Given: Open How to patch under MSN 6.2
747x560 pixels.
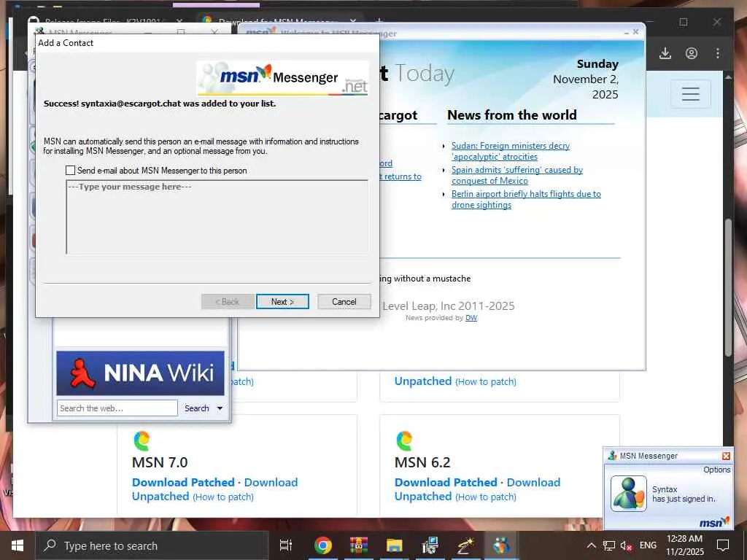Looking at the screenshot, I should click(485, 497).
